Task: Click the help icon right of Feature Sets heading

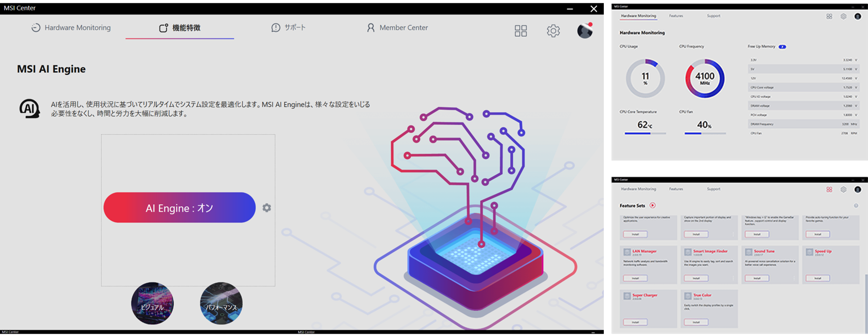Action: tap(856, 206)
